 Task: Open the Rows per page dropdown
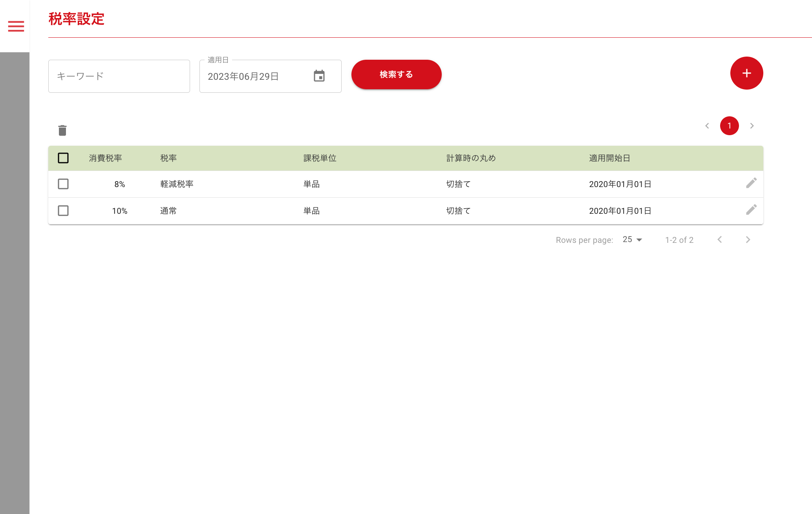(632, 240)
